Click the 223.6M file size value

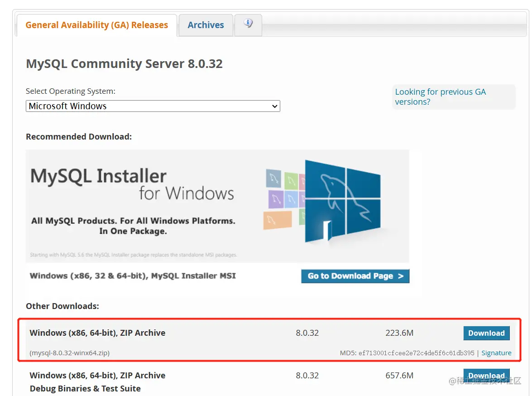tap(399, 333)
